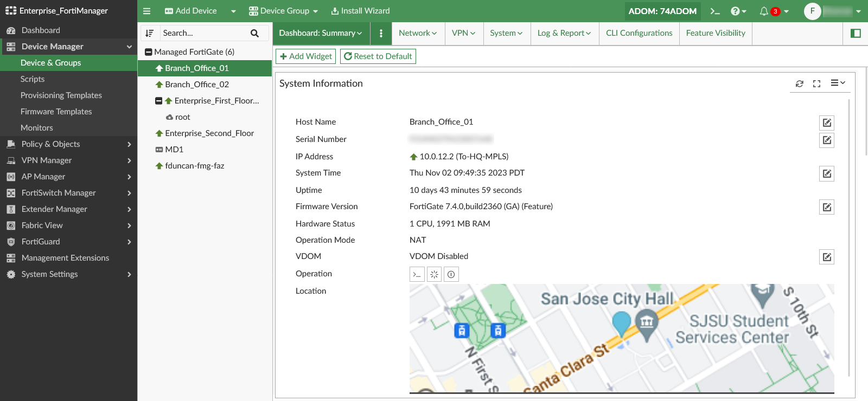Expand System Information widget to fullscreen

(x=816, y=83)
